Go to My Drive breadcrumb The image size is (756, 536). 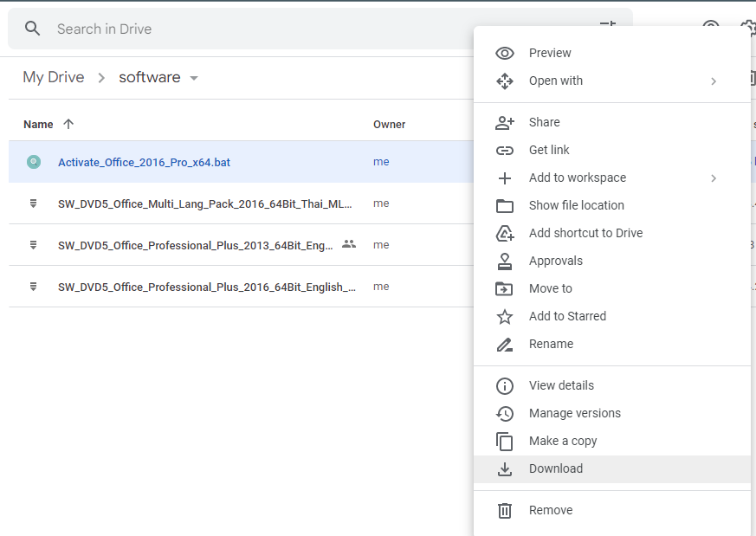click(54, 77)
